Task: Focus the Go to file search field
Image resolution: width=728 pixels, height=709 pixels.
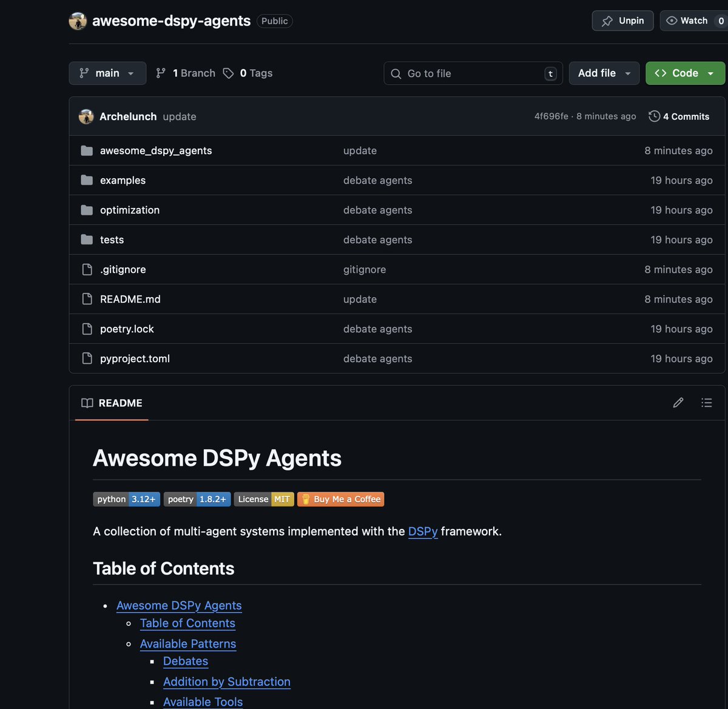Action: click(473, 73)
